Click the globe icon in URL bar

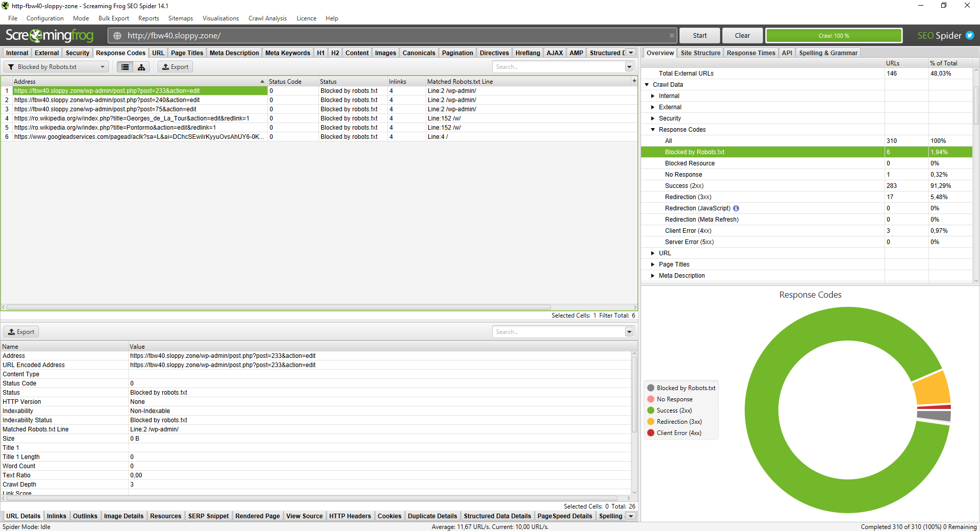[x=117, y=36]
